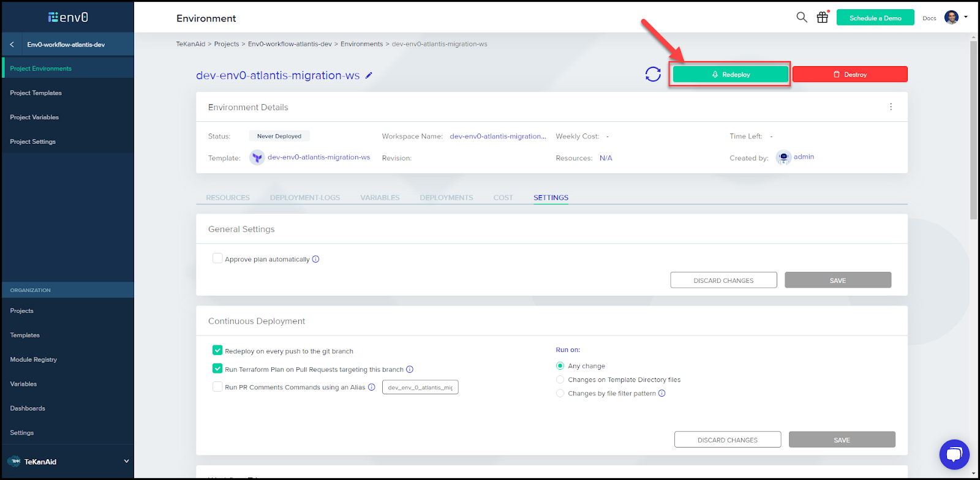Viewport: 980px width, 480px height.
Task: Open Project Templates in sidebar
Action: pyautogui.click(x=68, y=93)
